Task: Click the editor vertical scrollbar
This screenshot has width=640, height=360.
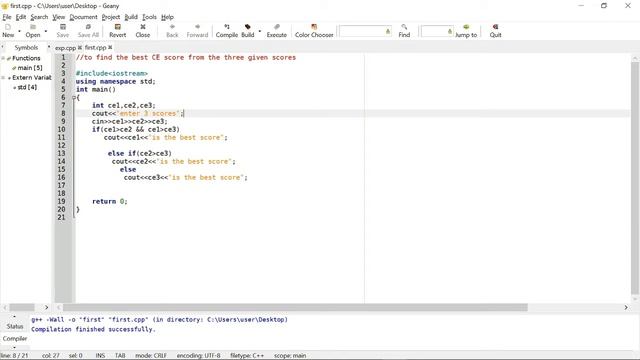Action: point(634,178)
